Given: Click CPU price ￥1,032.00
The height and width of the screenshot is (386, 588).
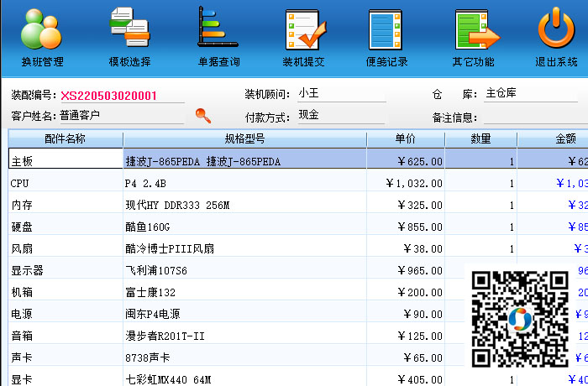Looking at the screenshot, I should click(406, 180).
